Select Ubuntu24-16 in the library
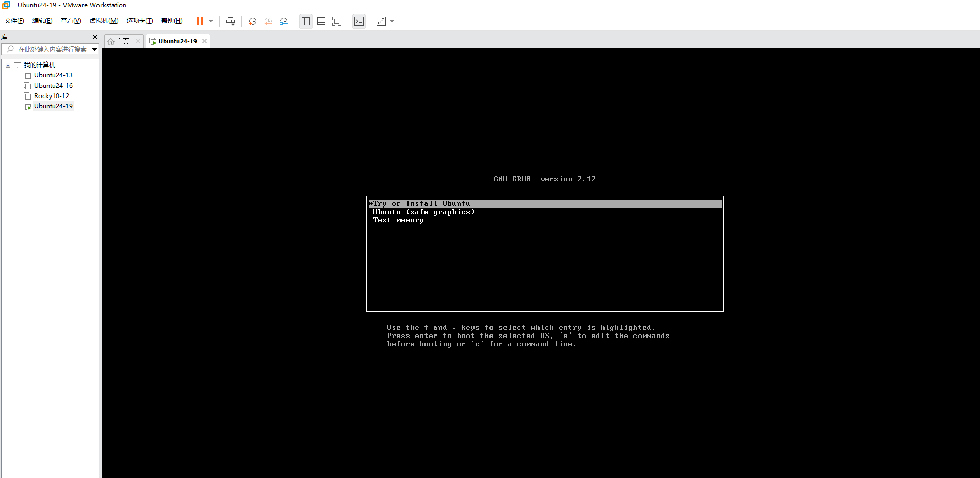 click(53, 86)
